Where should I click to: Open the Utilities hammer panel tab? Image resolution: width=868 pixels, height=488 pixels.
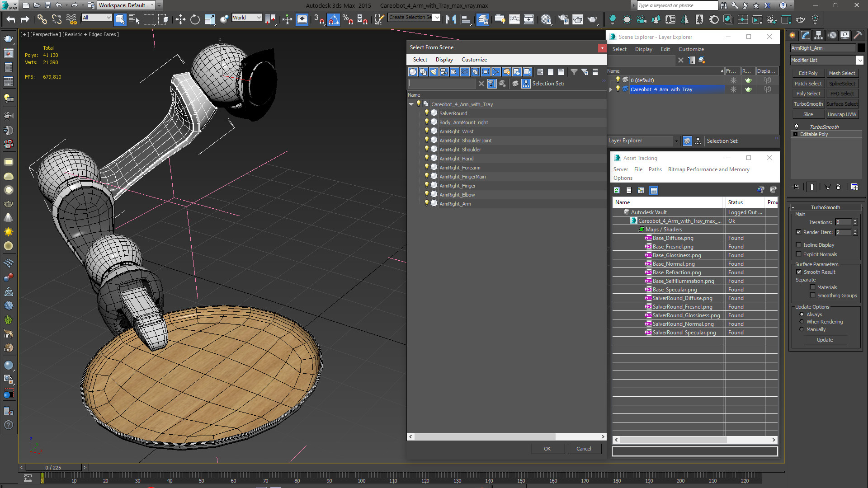click(858, 35)
